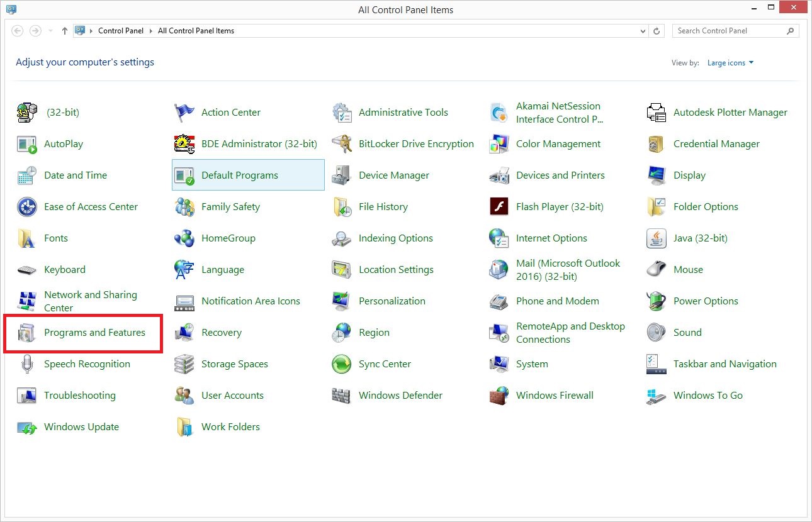The height and width of the screenshot is (522, 812).
Task: Click the Up one level arrow button
Action: click(x=64, y=31)
